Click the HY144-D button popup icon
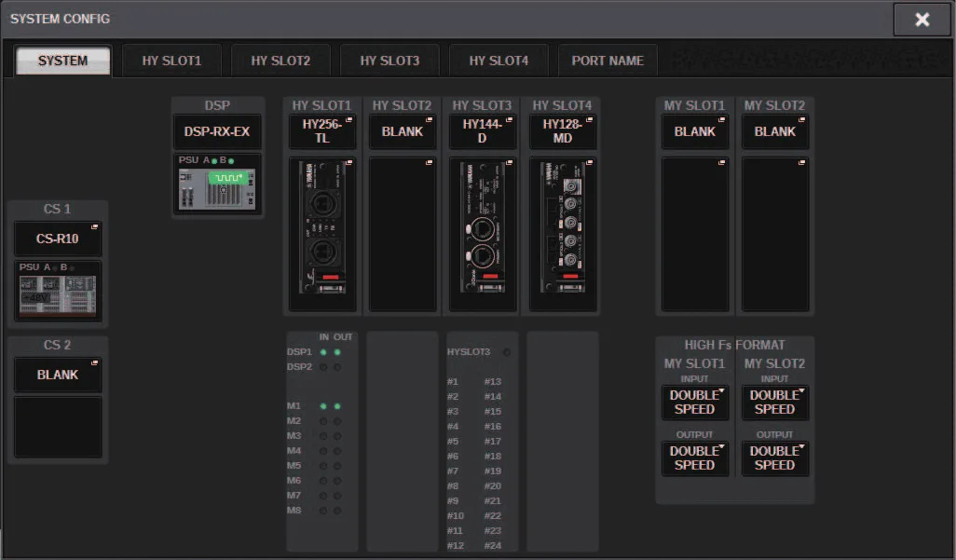Screen dimensions: 956x560 (509, 119)
